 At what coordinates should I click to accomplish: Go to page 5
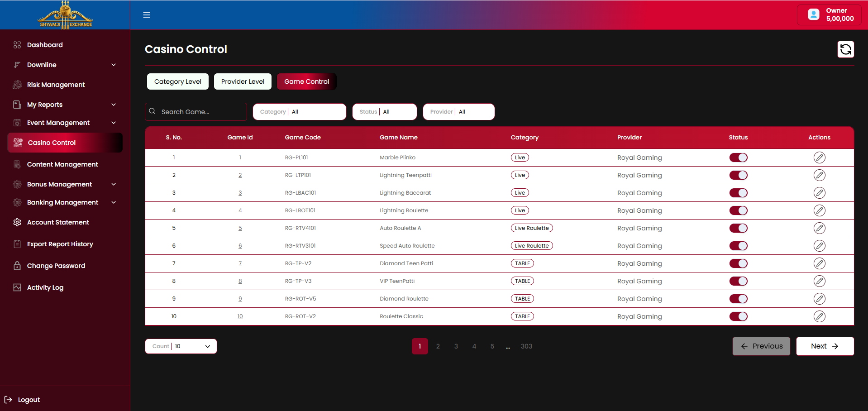click(x=492, y=346)
